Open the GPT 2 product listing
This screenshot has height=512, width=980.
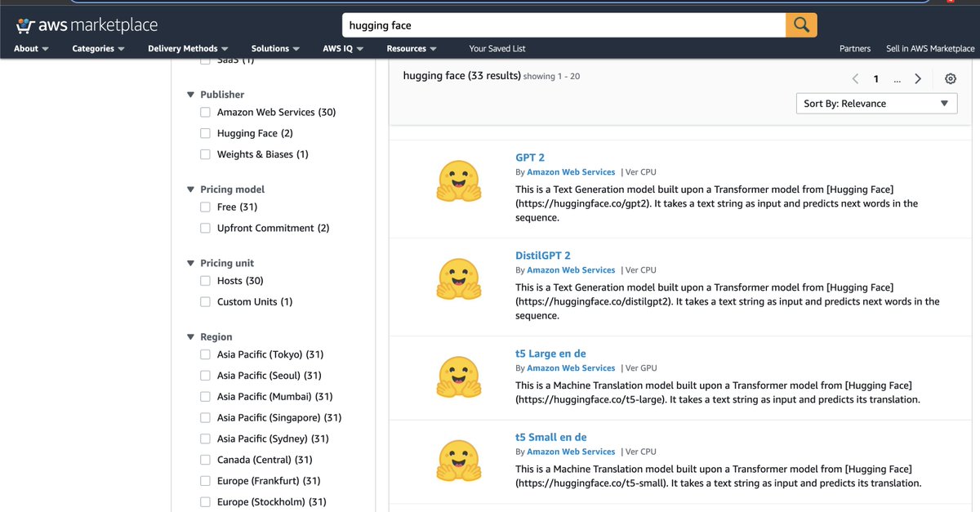point(530,158)
